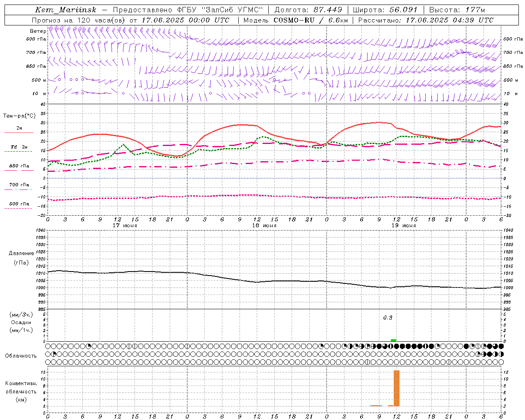The height and width of the screenshot is (420, 525).
Task: Click the 17 июня date label
Action: [x=125, y=226]
